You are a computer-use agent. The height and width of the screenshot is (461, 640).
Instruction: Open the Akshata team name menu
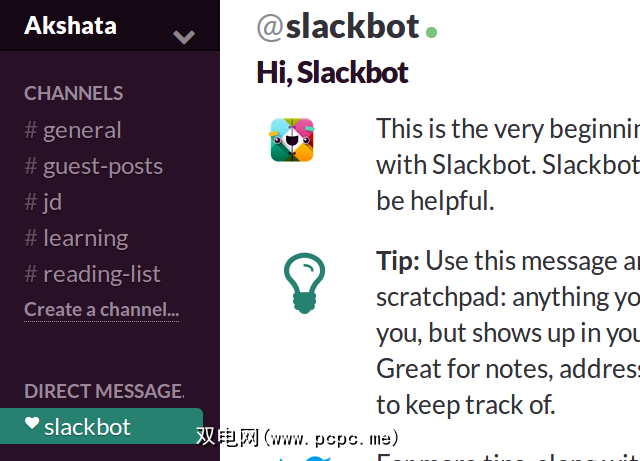pyautogui.click(x=70, y=25)
